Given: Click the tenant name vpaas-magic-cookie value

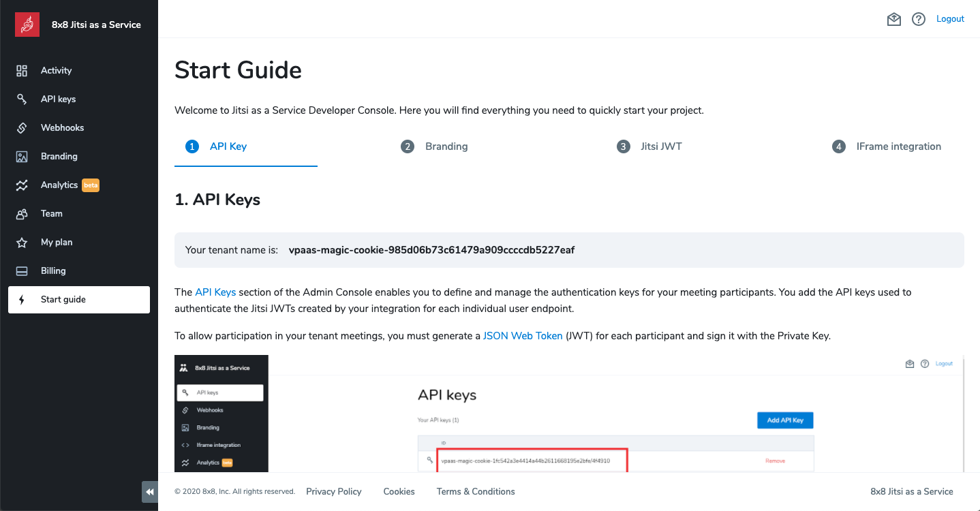Looking at the screenshot, I should click(x=431, y=250).
